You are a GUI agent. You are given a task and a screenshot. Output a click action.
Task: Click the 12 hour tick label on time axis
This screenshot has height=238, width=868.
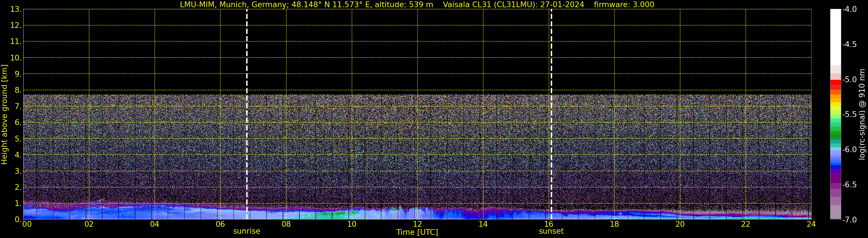click(x=417, y=224)
